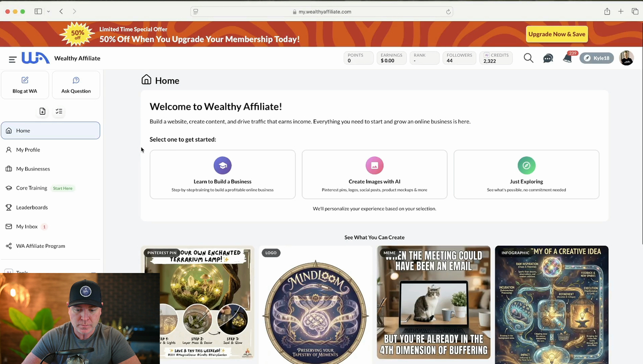
Task: Click Upgrade Now & Save button
Action: pyautogui.click(x=557, y=34)
